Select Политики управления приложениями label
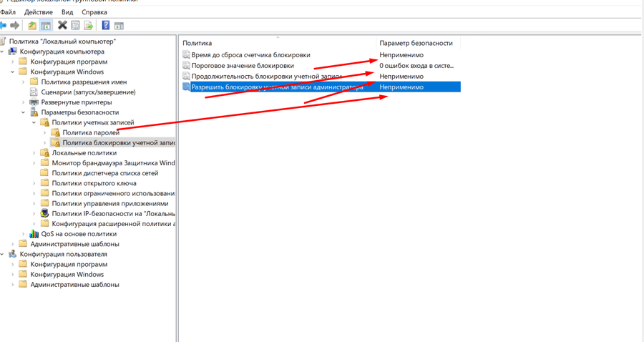644x342 pixels. [110, 204]
